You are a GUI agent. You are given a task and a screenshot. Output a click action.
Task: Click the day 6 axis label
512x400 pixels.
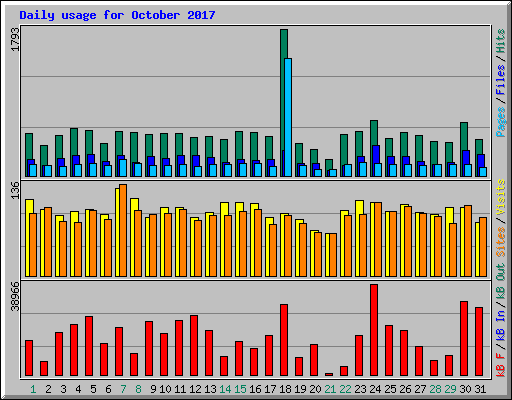click(108, 389)
